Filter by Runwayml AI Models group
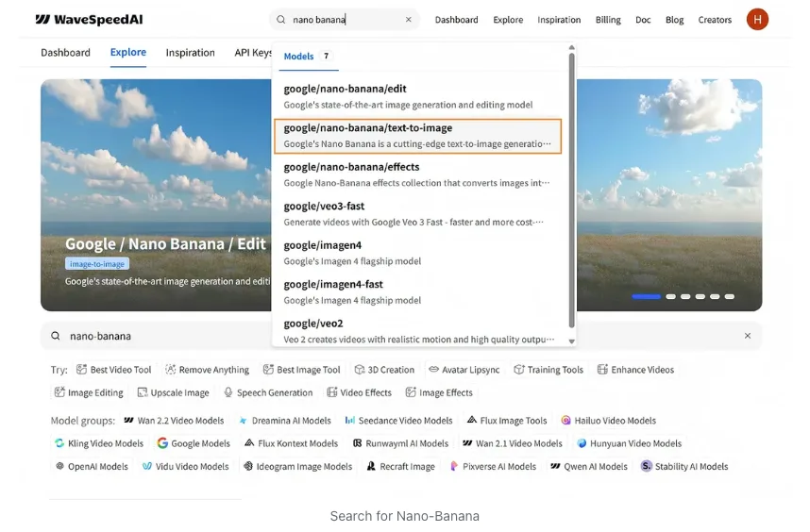Viewport: 810px width, 532px height. coord(400,443)
